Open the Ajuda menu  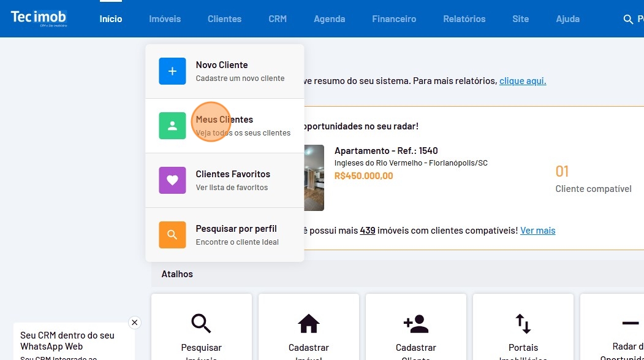(567, 19)
